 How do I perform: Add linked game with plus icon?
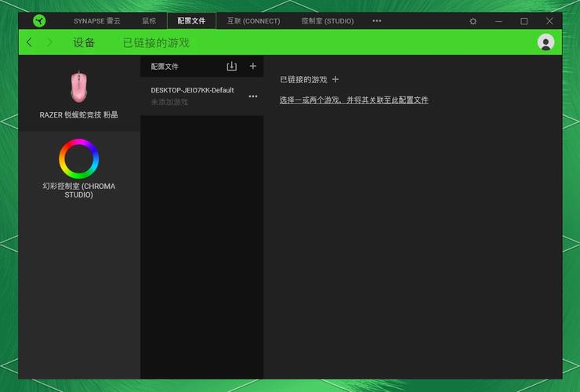(335, 79)
